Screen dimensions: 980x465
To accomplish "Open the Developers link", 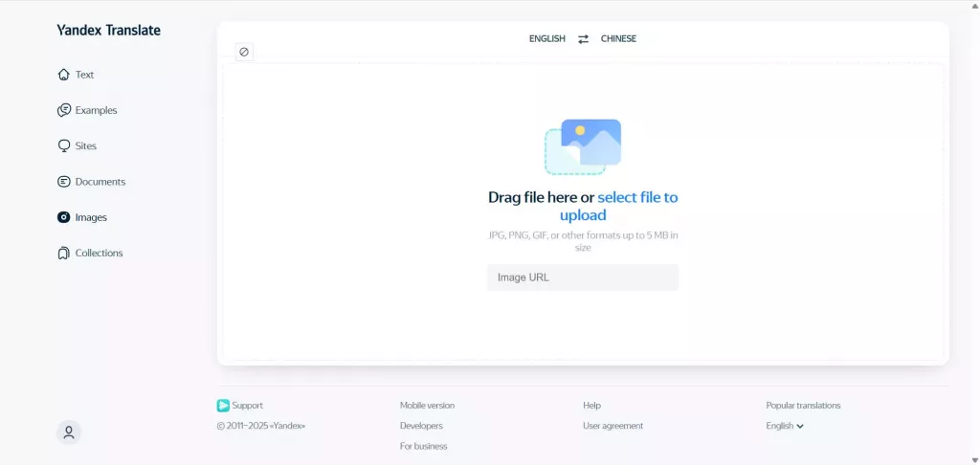I will [x=421, y=426].
